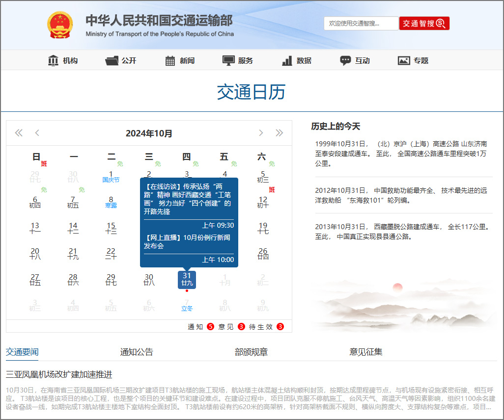
Task: Click the 意见 filter label
Action: click(226, 327)
